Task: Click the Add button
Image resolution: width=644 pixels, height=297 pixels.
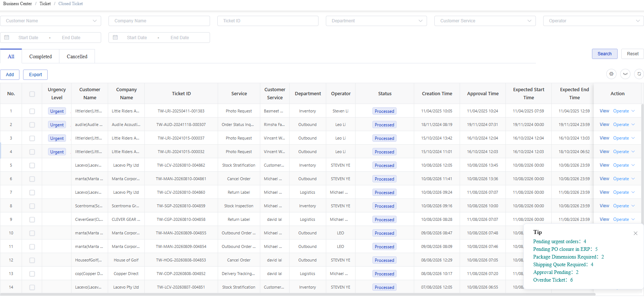Action: pos(10,75)
